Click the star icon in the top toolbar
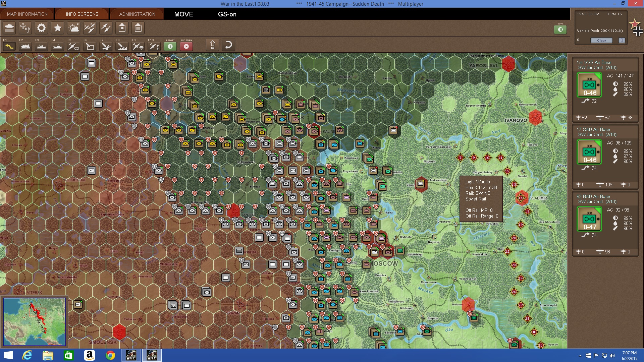 [57, 28]
